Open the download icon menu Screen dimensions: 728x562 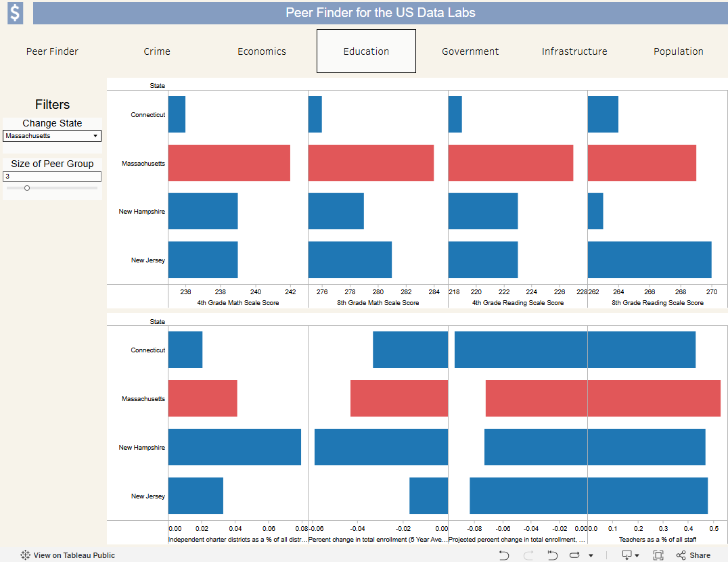coord(627,555)
